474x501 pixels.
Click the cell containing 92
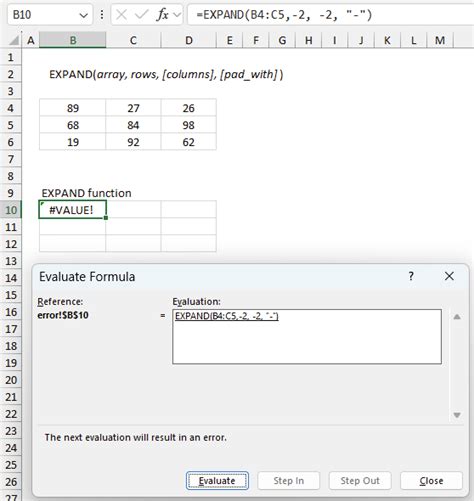tap(133, 142)
